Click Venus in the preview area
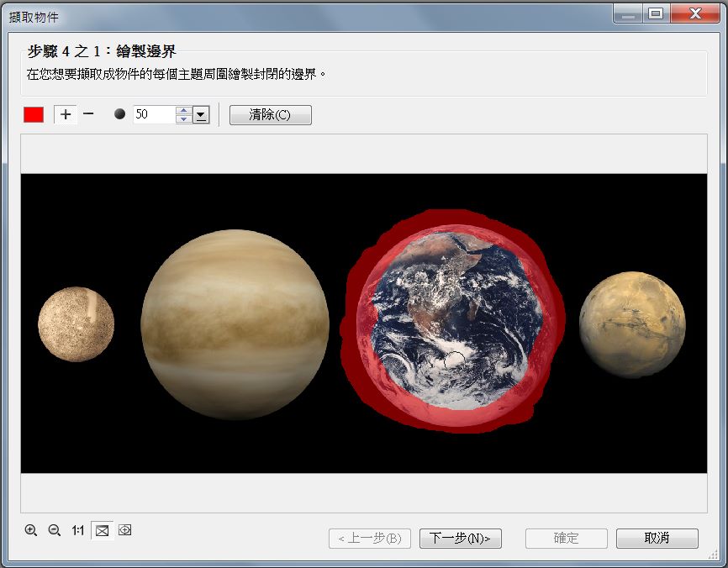The width and height of the screenshot is (728, 568). 238,323
